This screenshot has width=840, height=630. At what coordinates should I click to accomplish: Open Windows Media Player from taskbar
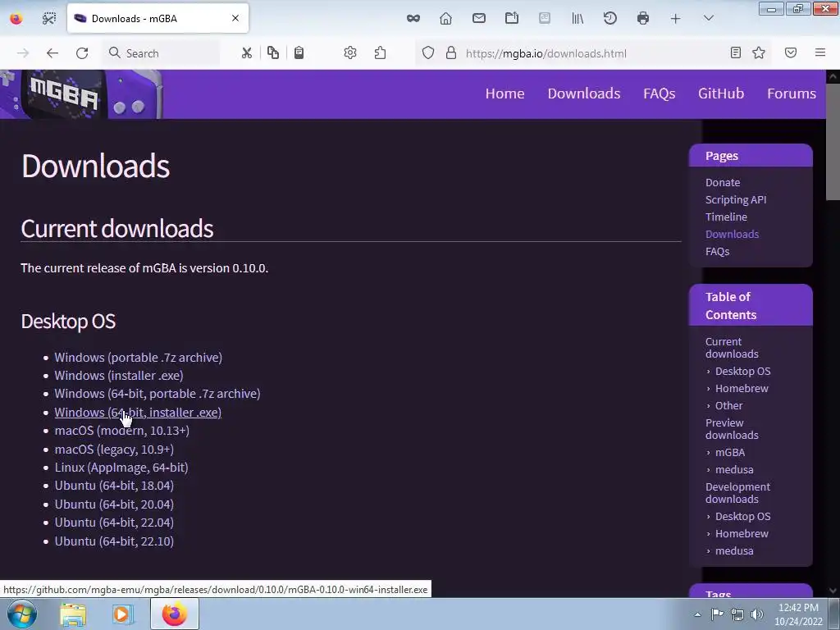[121, 614]
